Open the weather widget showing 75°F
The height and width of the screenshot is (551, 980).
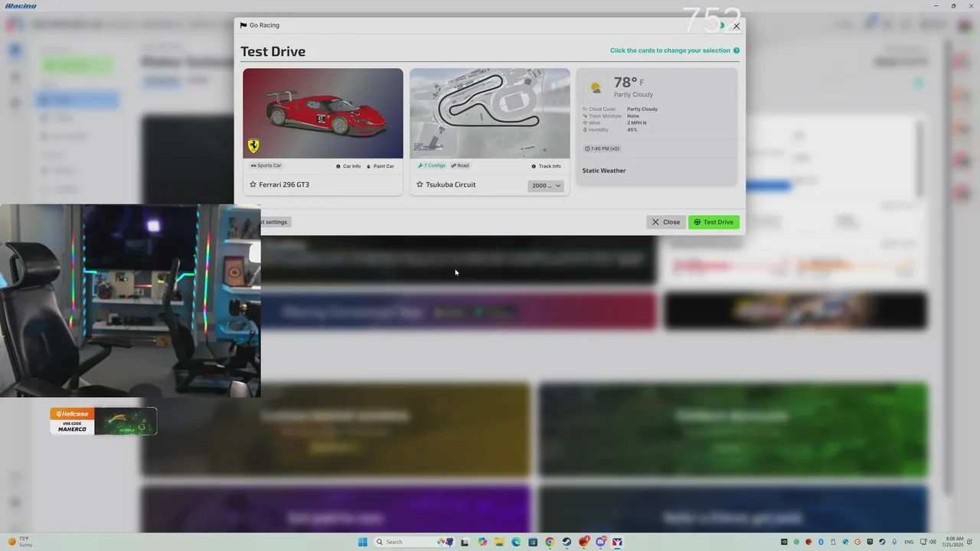[x=21, y=542]
